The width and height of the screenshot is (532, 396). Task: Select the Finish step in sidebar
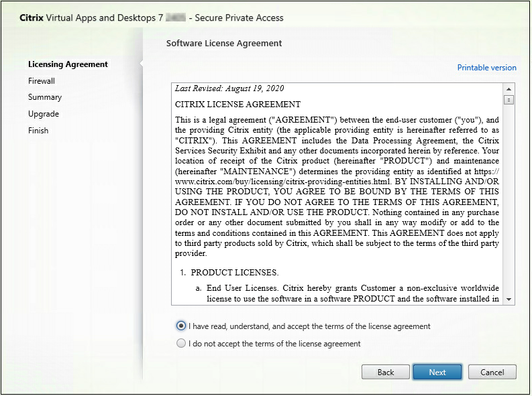(x=38, y=131)
